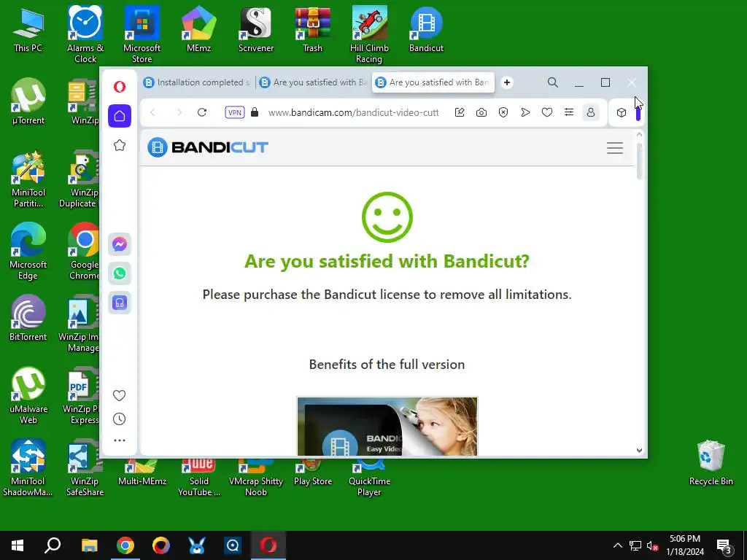Viewport: 747px width, 560px height.
Task: Take a snapshot with camera icon
Action: [481, 112]
